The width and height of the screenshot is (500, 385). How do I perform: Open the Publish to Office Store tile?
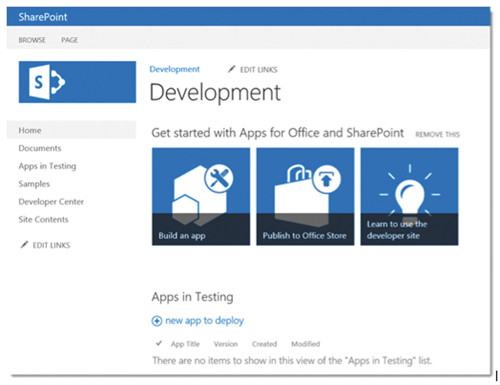305,197
